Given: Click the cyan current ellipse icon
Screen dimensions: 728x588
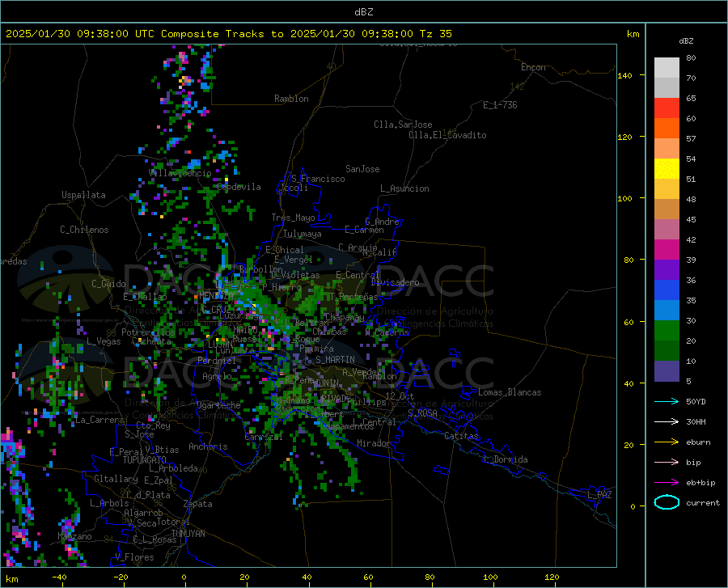Looking at the screenshot, I should tap(667, 502).
